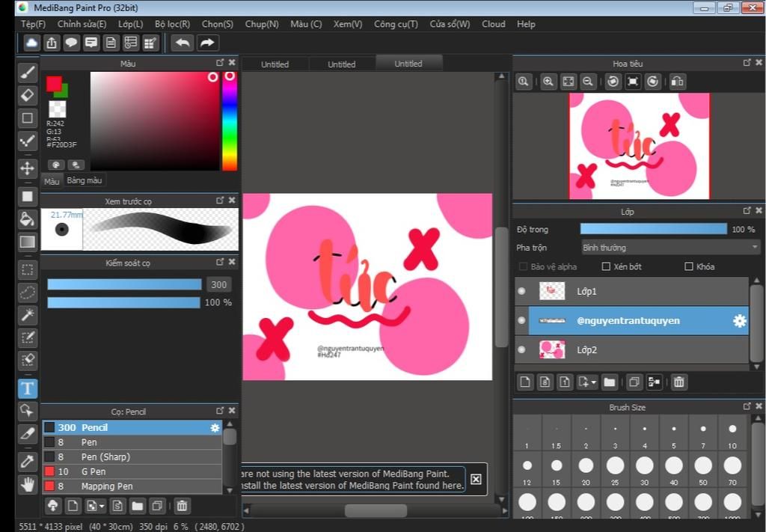Screen dimensions: 766x532
Task: Open the Công cụ(T) menu
Action: (396, 24)
